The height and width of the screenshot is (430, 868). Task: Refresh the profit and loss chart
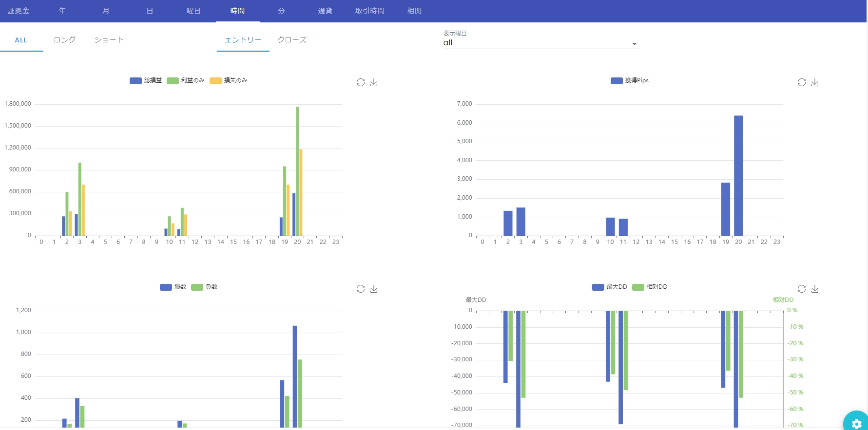(x=361, y=83)
